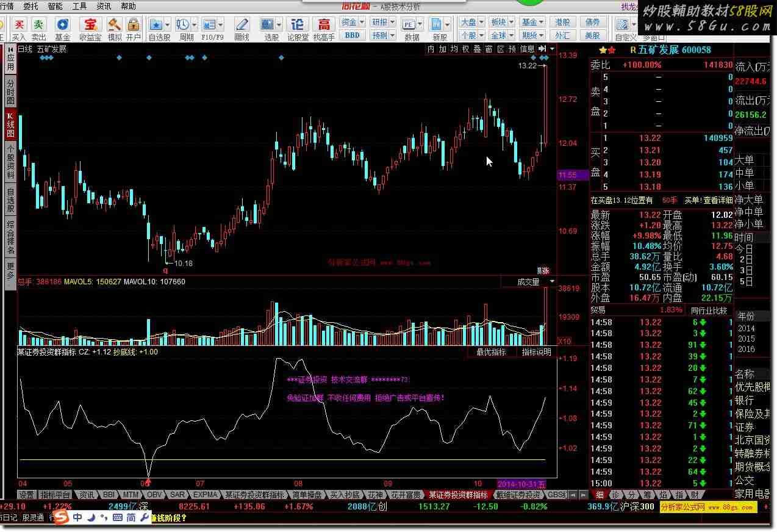This screenshot has height=532, width=777.
Task: Open the 智能 menu
Action: click(x=55, y=6)
